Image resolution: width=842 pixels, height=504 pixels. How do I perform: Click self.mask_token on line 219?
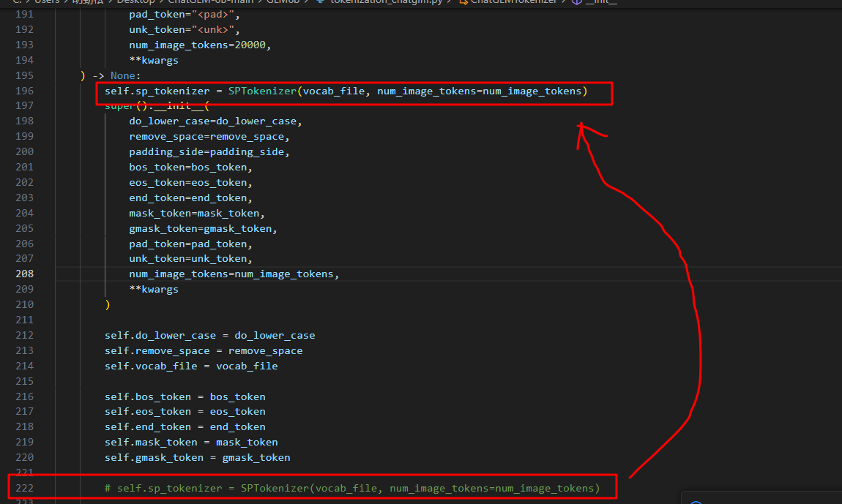point(151,443)
